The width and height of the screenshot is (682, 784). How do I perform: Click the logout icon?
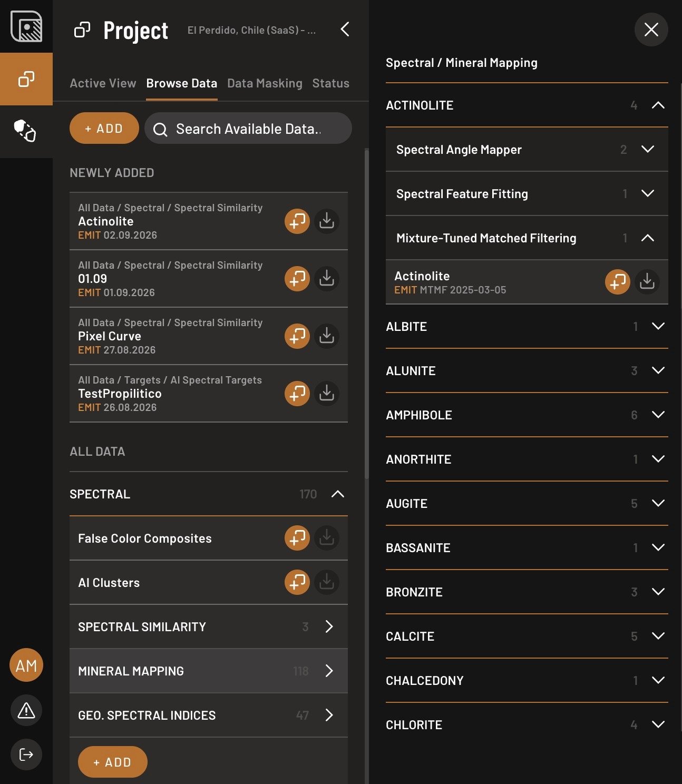(x=26, y=754)
